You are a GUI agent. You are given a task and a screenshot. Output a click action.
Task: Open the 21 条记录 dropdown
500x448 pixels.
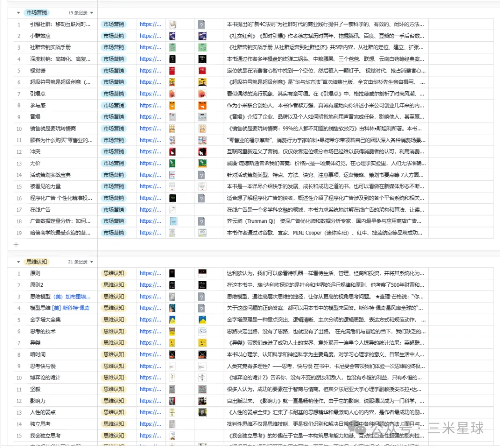click(x=80, y=262)
